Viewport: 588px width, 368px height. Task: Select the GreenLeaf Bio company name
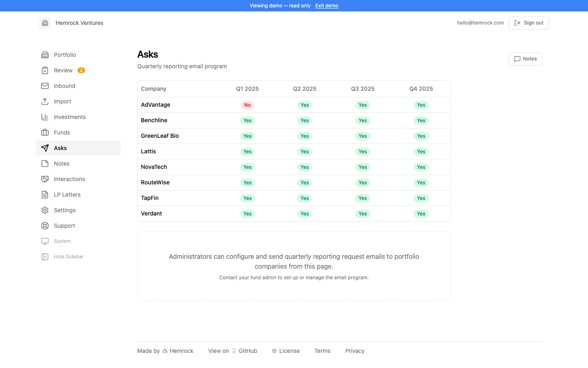(x=160, y=136)
